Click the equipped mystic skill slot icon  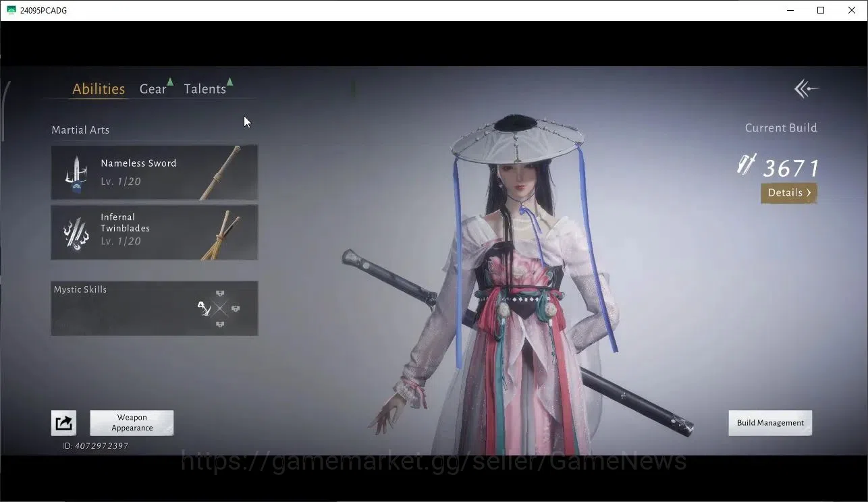(x=204, y=309)
